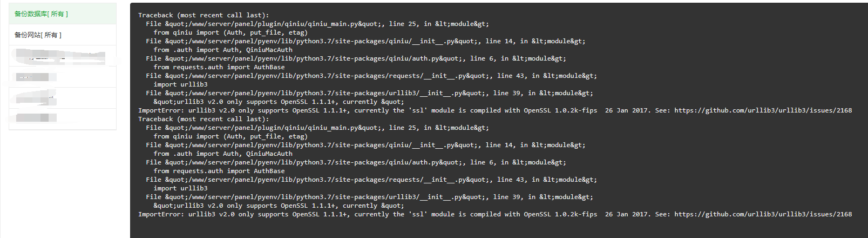Image resolution: width=868 pixels, height=238 pixels.
Task: Click the empty area below the log text
Action: (499, 228)
